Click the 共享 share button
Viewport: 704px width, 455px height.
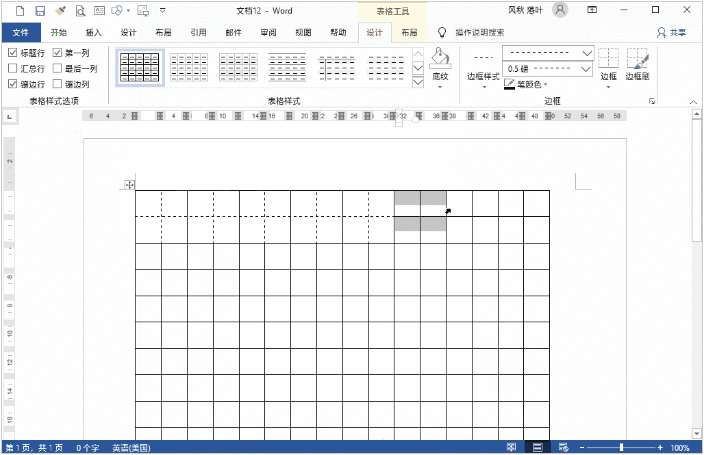[672, 32]
